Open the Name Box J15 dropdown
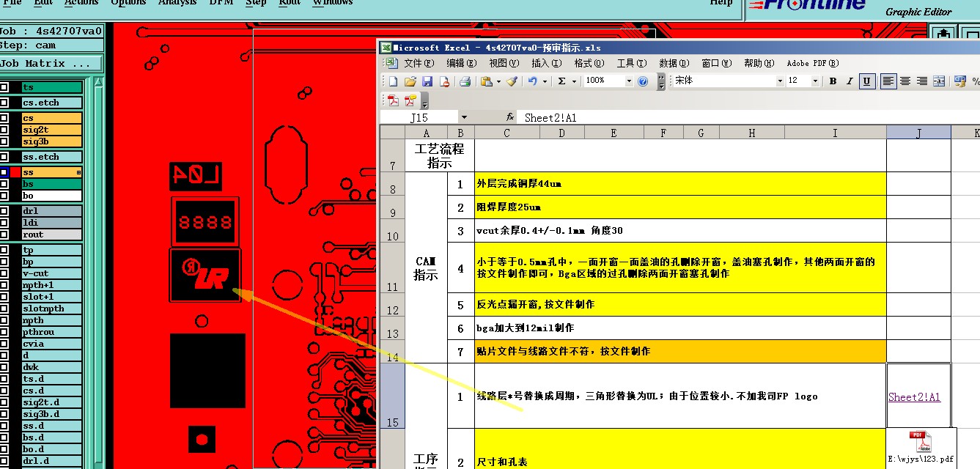Screen dimensions: 980x469 [464, 117]
